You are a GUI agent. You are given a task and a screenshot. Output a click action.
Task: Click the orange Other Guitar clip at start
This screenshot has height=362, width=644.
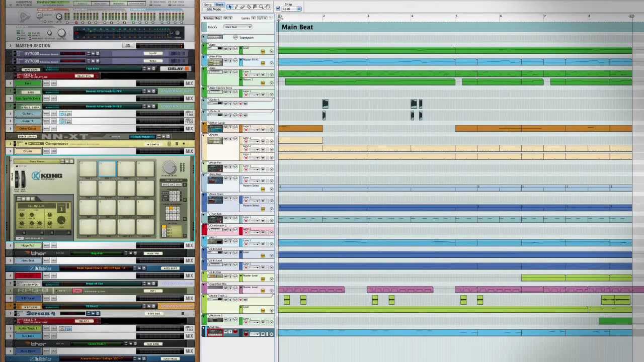(x=300, y=129)
